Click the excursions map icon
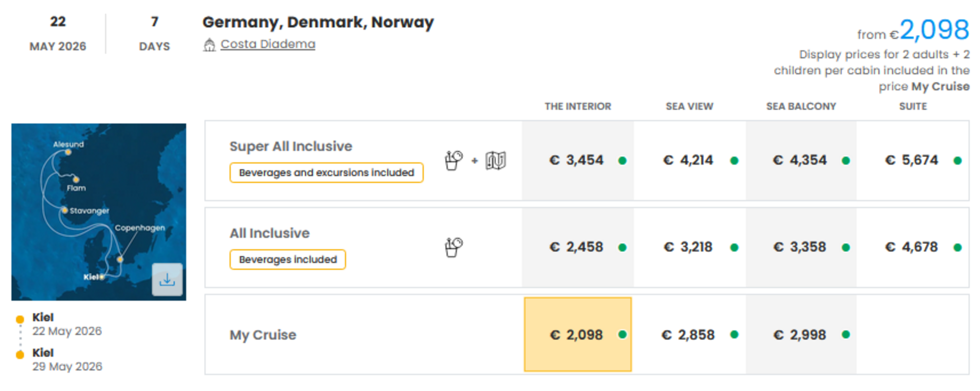This screenshot has height=391, width=980. tap(496, 160)
